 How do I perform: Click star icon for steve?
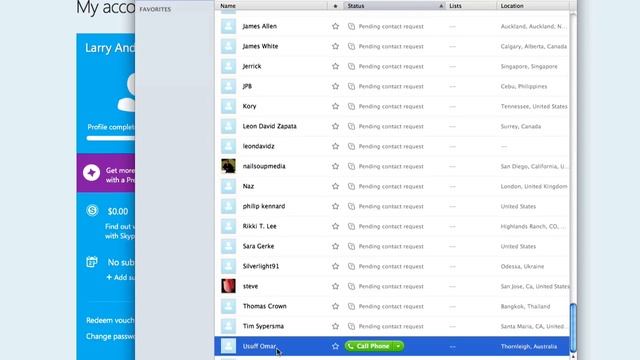point(335,286)
